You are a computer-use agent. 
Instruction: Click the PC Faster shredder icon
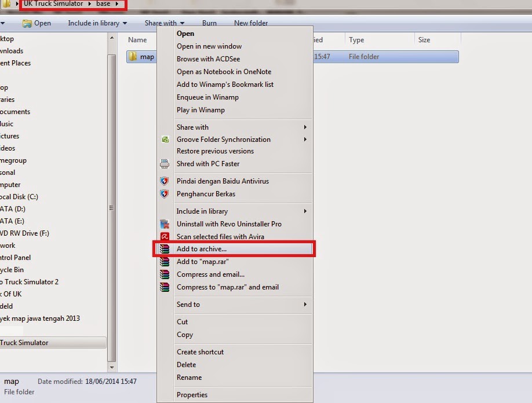tap(165, 164)
